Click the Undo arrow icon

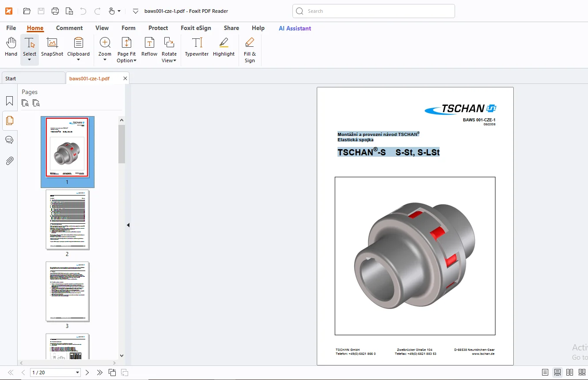83,11
